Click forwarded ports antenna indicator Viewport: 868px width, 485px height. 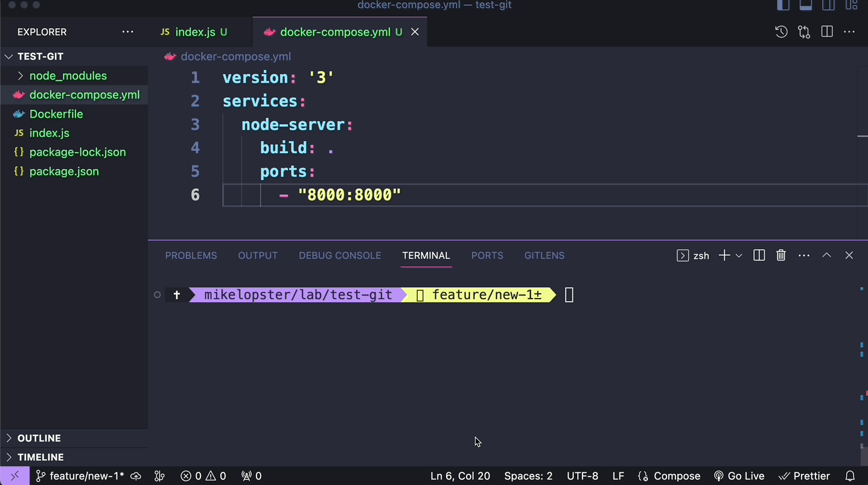tap(251, 476)
